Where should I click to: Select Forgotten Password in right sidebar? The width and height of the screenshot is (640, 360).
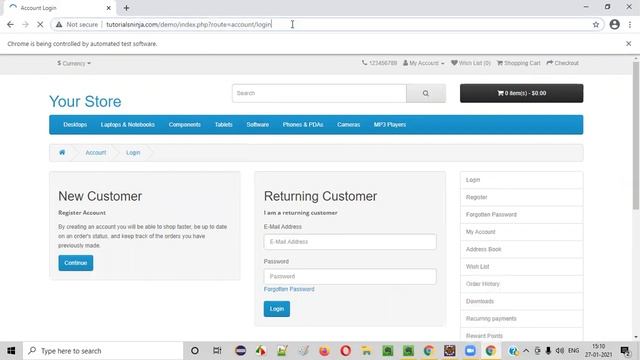click(x=521, y=215)
